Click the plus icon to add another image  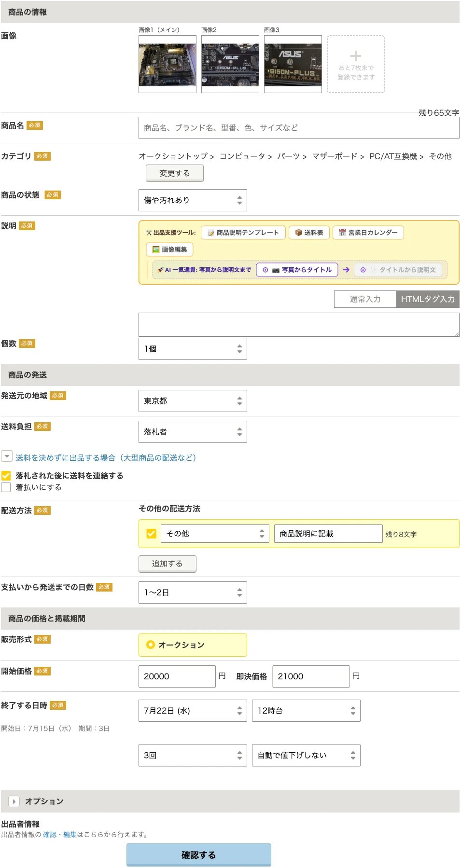pos(356,55)
